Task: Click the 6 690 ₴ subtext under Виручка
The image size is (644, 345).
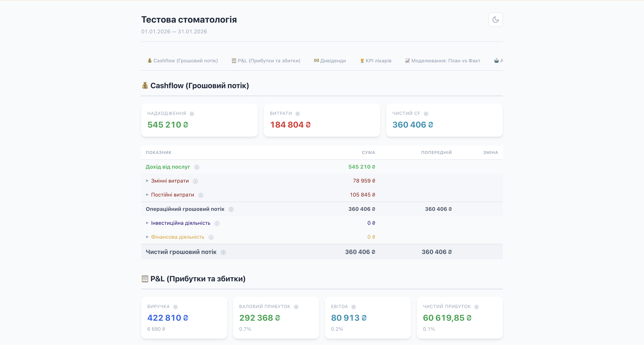Action: (x=156, y=329)
